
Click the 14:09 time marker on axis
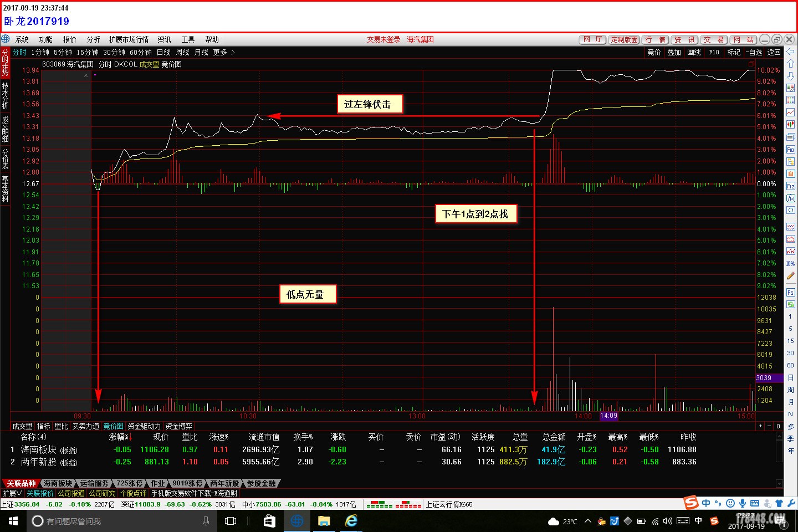(608, 416)
